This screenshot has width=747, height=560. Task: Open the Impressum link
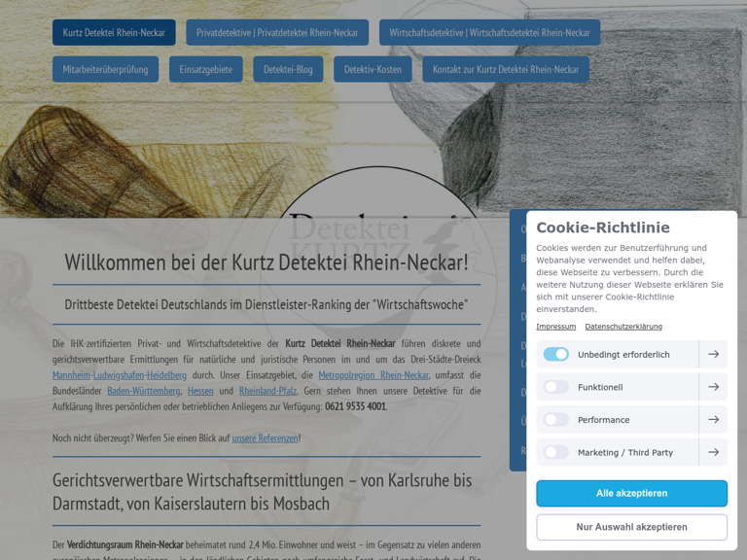[555, 327]
